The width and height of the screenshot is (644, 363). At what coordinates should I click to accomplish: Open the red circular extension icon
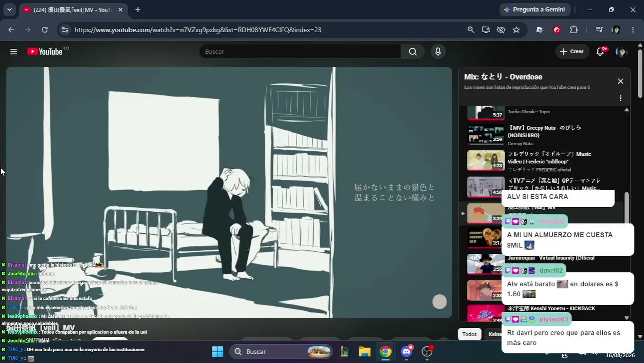point(557,30)
